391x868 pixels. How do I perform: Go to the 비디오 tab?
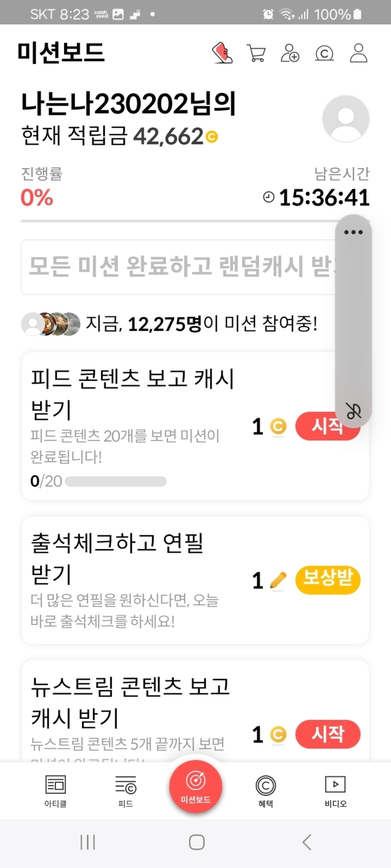335,791
